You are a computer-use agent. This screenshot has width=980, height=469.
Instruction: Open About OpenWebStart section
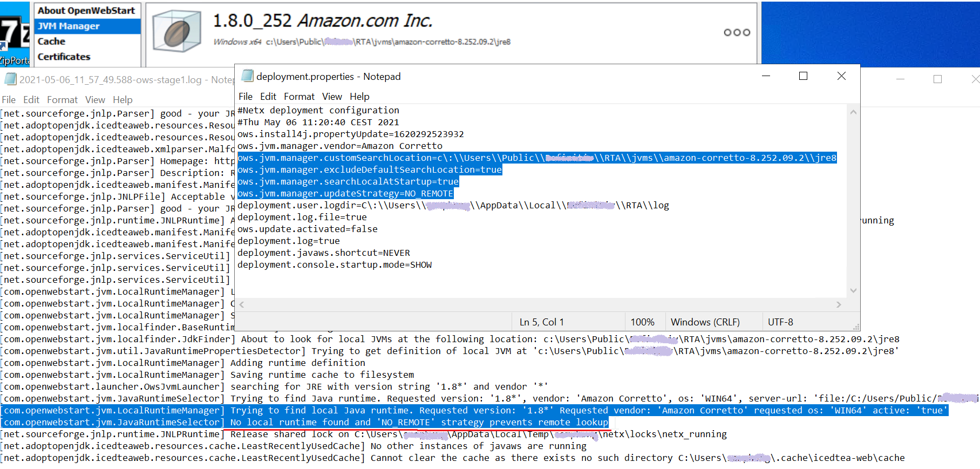coord(87,10)
